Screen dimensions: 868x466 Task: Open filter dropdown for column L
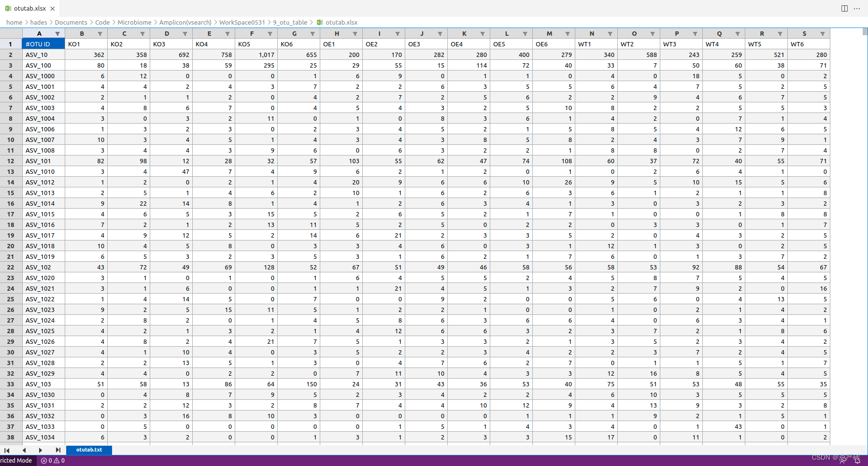pos(525,34)
